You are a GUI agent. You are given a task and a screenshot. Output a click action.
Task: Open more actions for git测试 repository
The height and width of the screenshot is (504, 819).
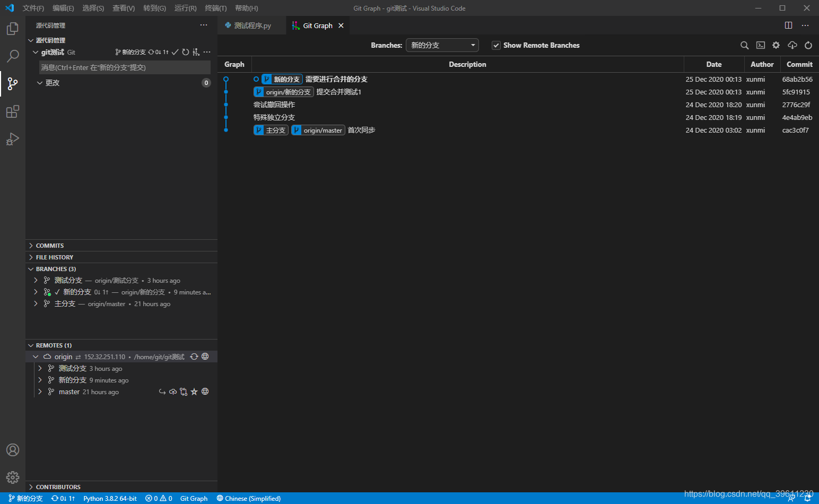point(207,52)
